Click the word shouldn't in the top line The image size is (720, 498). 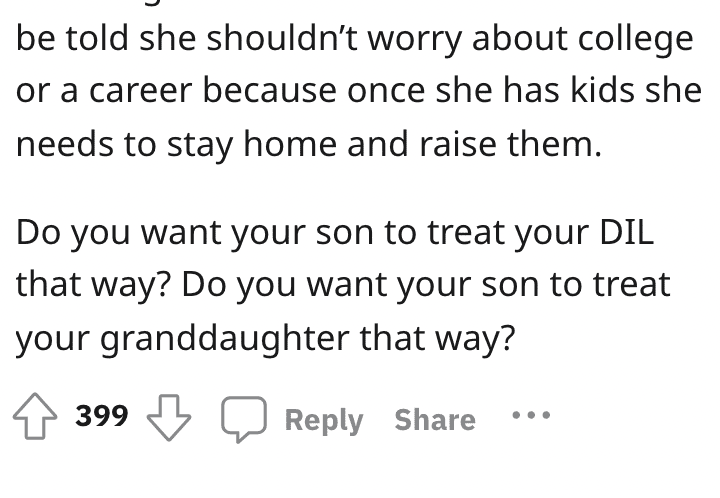click(x=282, y=38)
